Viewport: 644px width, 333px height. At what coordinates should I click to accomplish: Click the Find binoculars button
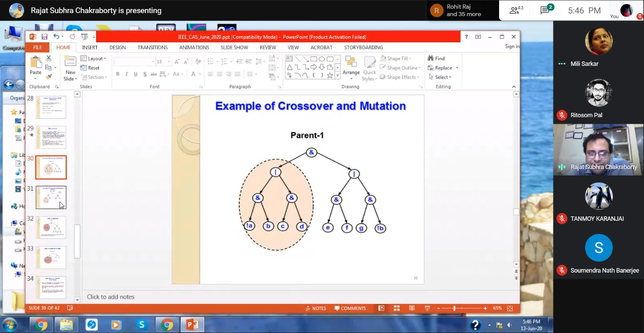pos(436,58)
